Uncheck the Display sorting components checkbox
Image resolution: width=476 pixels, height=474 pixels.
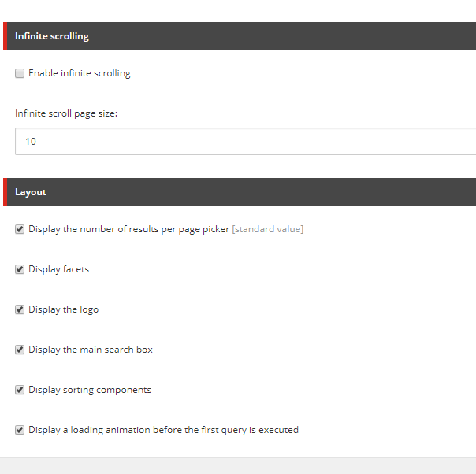coord(20,391)
